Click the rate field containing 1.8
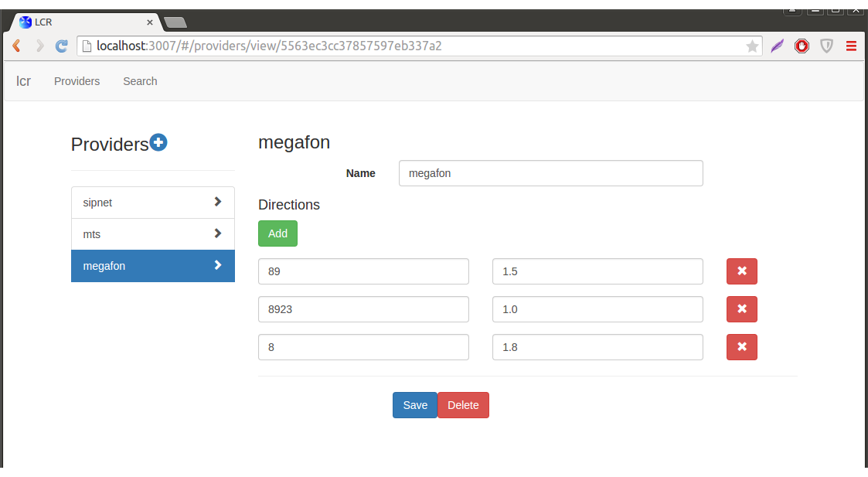868x477 pixels. (x=597, y=347)
